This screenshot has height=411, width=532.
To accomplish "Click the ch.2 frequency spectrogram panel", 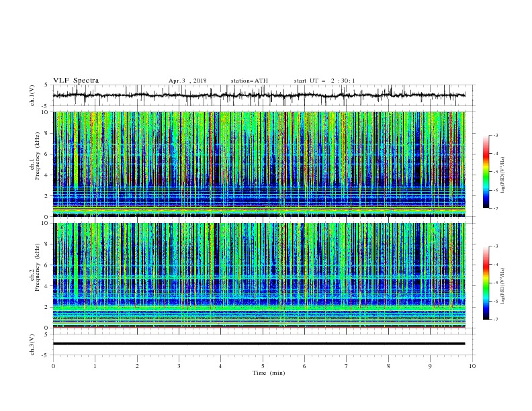I will coord(259,275).
